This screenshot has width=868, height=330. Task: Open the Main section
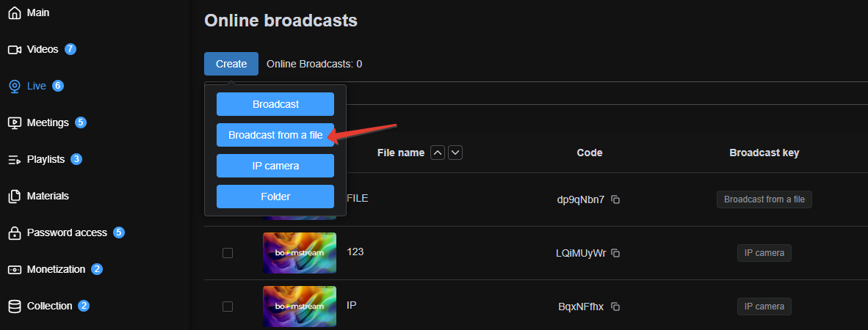[38, 12]
